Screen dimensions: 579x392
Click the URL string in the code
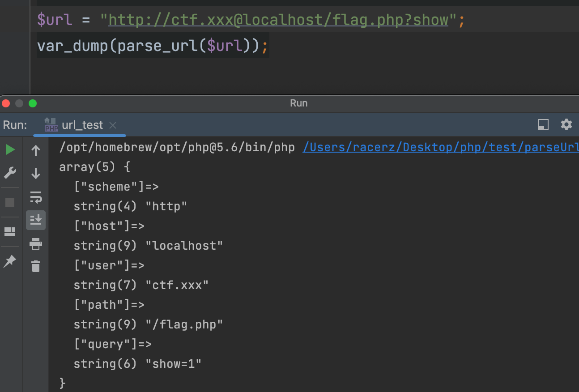(x=278, y=20)
